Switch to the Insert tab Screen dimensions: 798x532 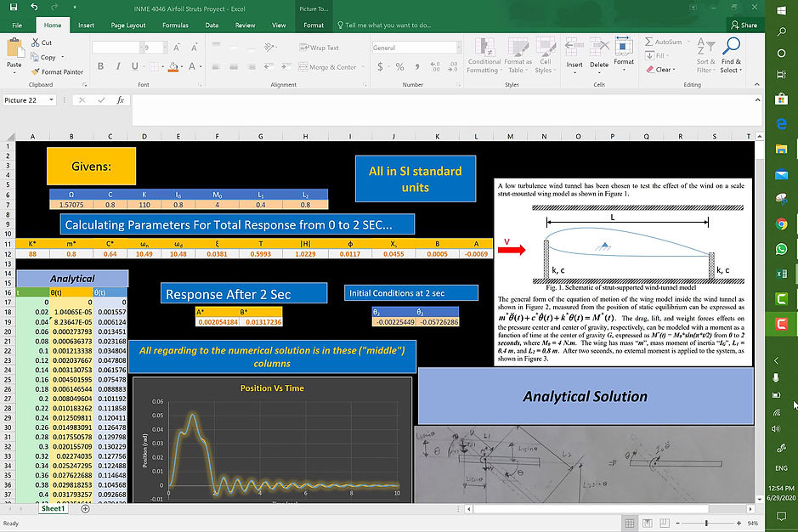click(86, 25)
